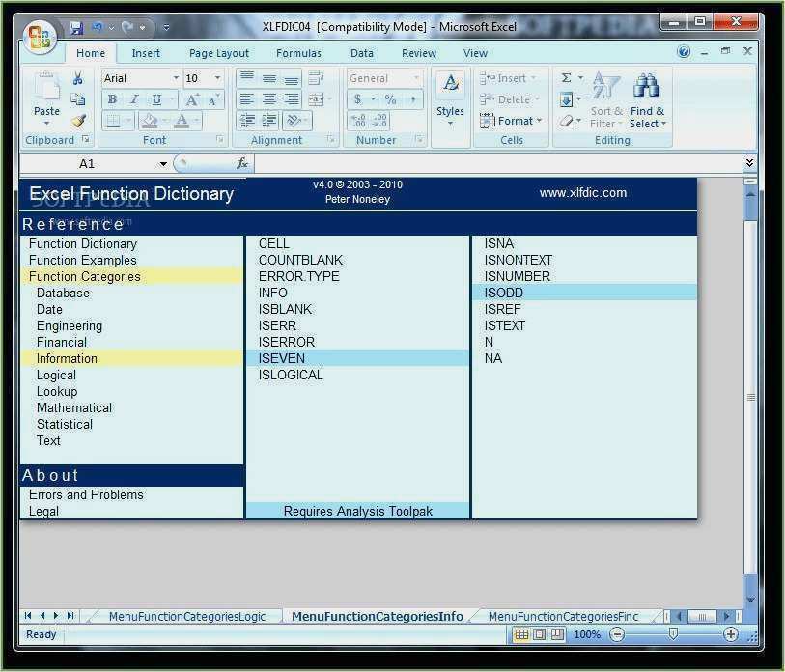Switch to the Page Layout tab
Image resolution: width=785 pixels, height=672 pixels.
tap(219, 53)
